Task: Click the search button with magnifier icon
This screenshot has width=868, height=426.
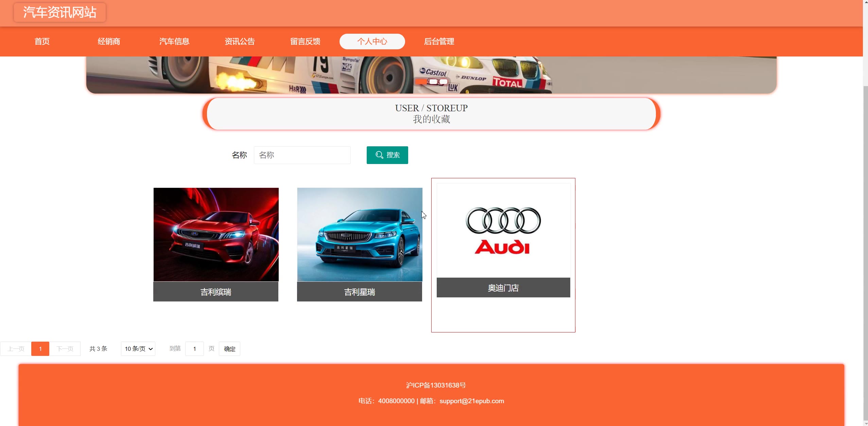Action: (x=387, y=155)
